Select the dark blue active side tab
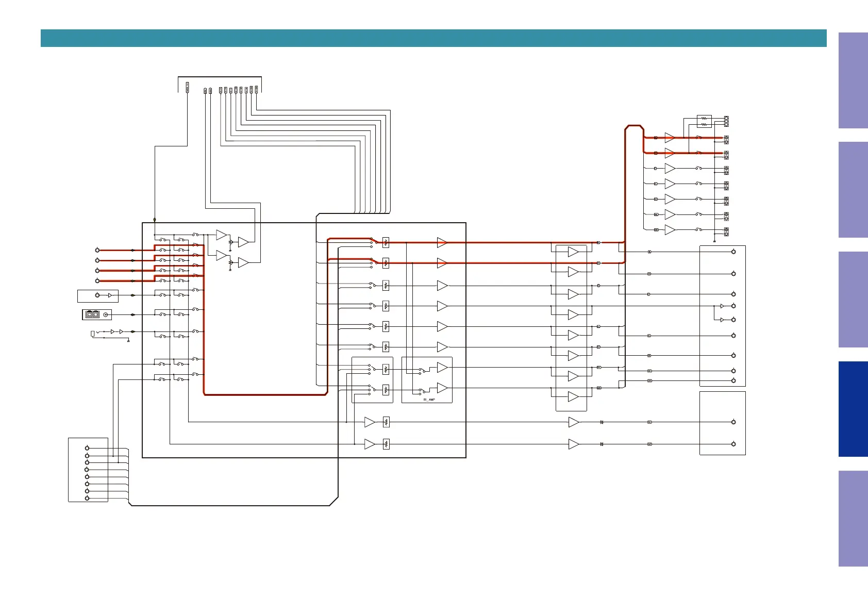Screen dimensions: 868x614 tap(853, 409)
